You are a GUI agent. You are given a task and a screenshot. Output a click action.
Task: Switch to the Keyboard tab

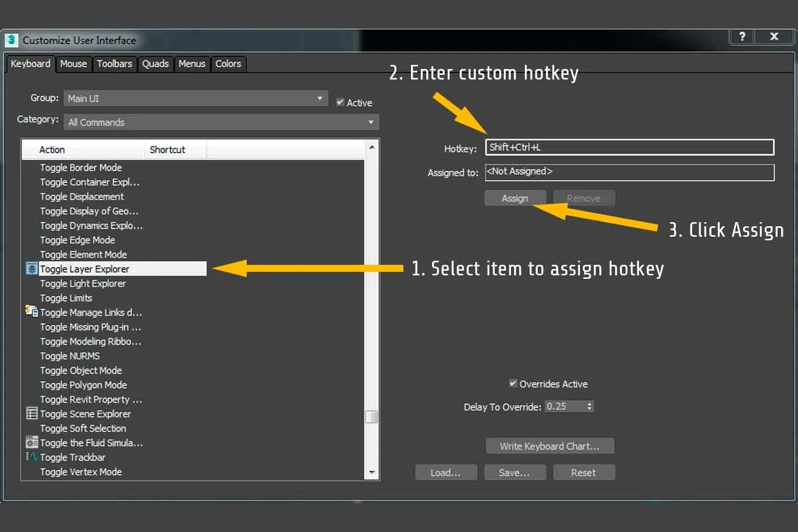tap(30, 64)
